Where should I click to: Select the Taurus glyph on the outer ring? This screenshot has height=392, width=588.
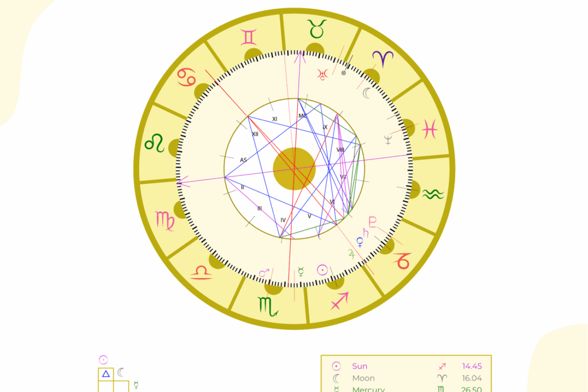point(317,29)
